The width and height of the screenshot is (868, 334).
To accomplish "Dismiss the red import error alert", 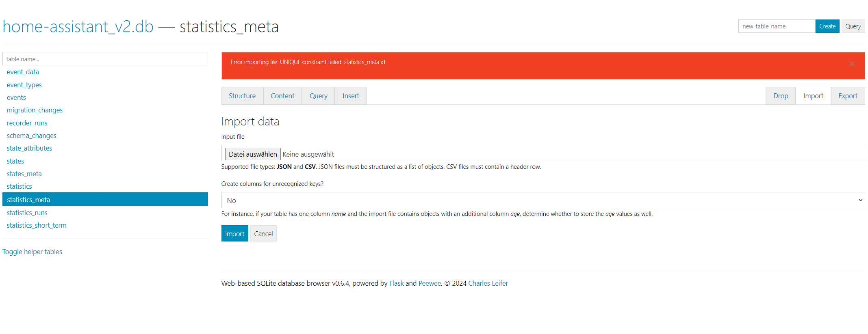I will click(852, 64).
